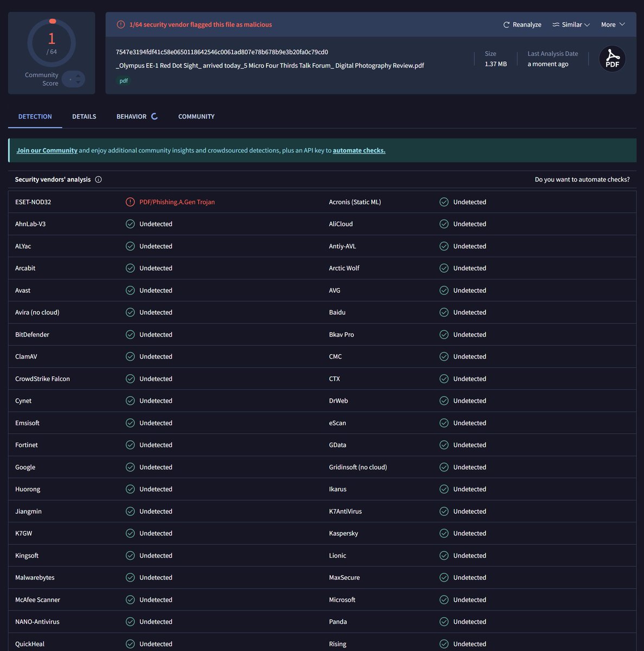Click the Do you want to automate checks? link

(582, 180)
